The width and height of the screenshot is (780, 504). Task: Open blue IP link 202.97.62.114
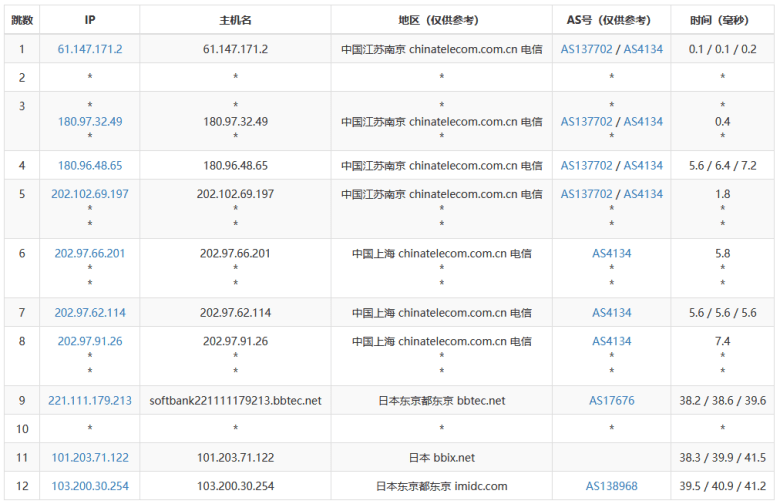coord(90,312)
